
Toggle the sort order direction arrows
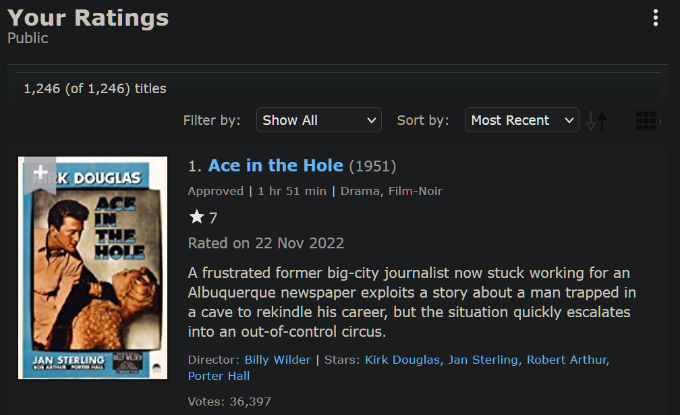click(597, 121)
